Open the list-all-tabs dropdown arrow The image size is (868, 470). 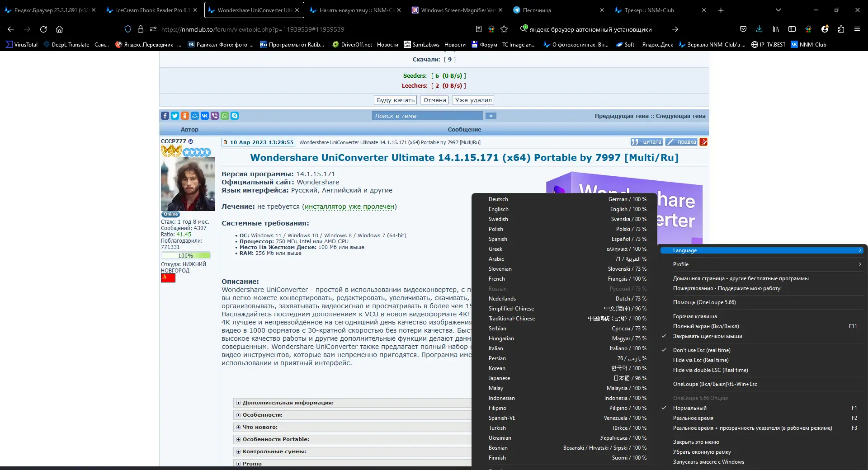click(x=778, y=10)
